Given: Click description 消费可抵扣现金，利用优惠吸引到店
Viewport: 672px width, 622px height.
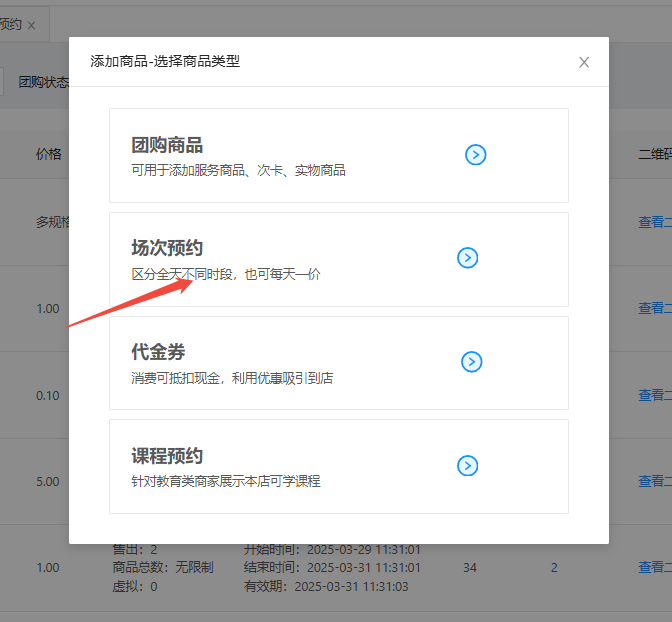Looking at the screenshot, I should (x=232, y=378).
